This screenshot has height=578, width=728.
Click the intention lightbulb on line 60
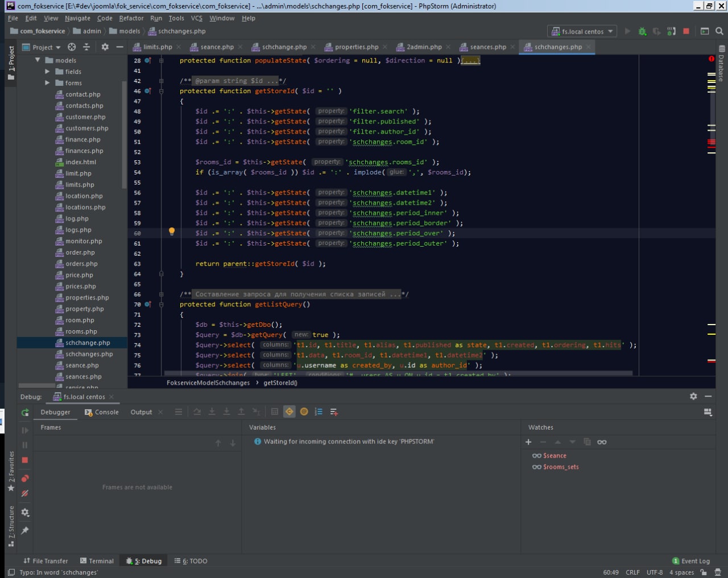point(172,232)
